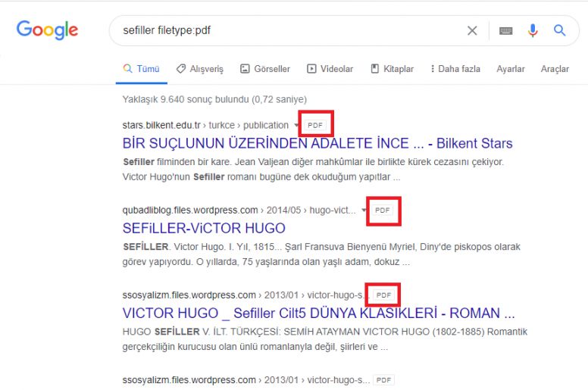Open VICTOR HUGO _ Sefiller Cilt5 link

318,313
